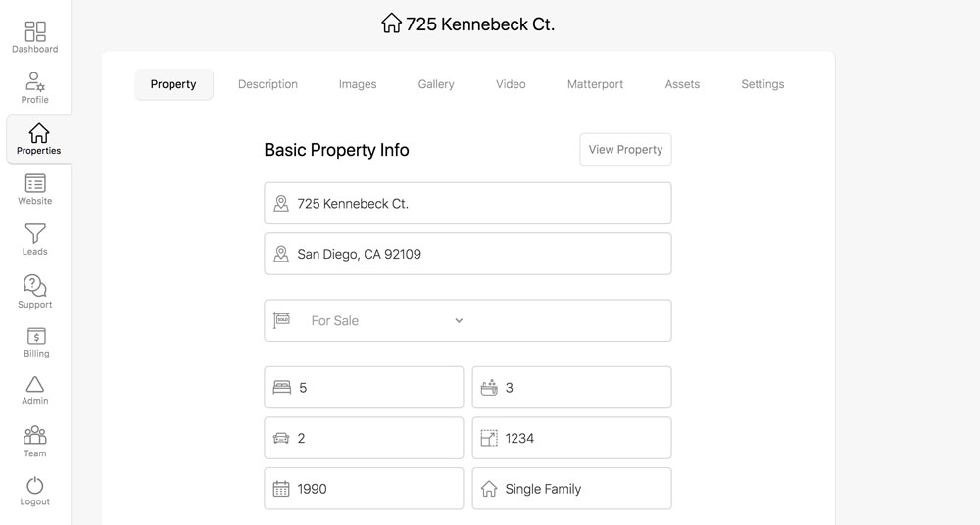Click the View Property button
This screenshot has height=525, width=980.
tap(625, 150)
